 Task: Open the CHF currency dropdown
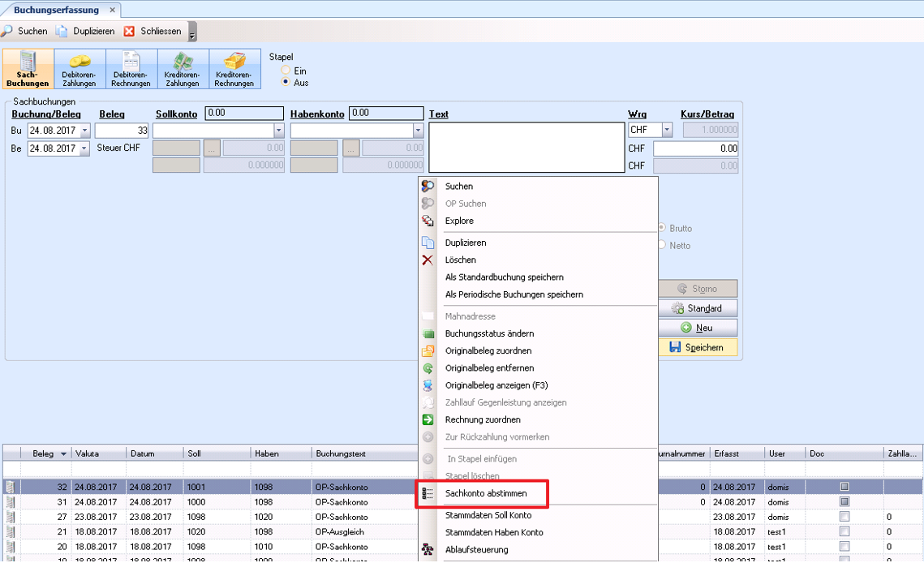[667, 131]
